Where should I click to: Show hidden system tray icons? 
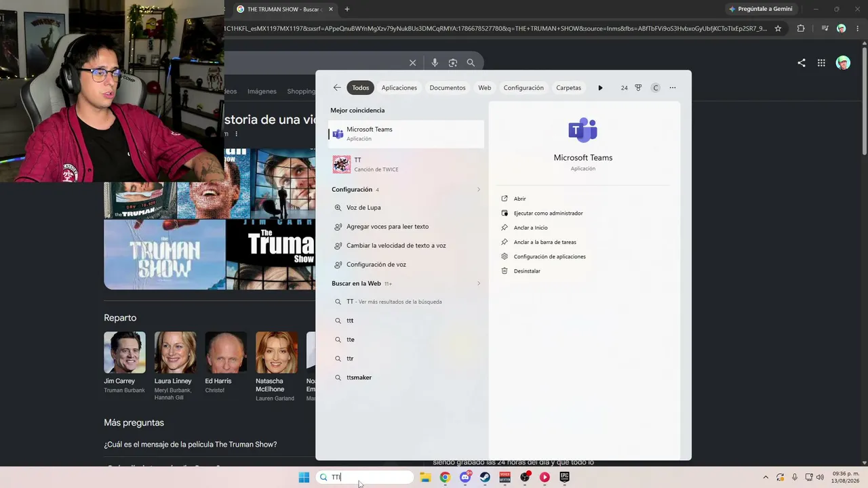pyautogui.click(x=766, y=477)
